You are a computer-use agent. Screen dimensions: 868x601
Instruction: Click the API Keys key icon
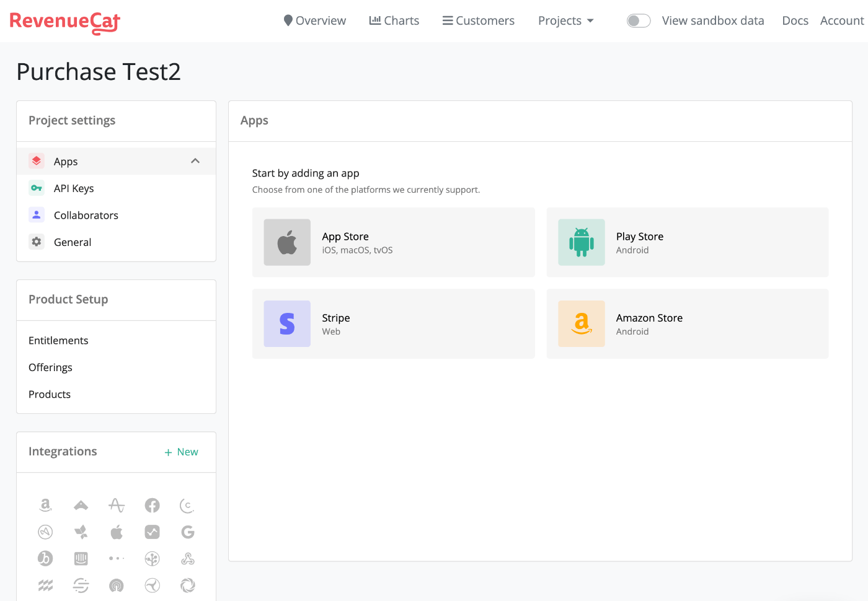(x=37, y=188)
